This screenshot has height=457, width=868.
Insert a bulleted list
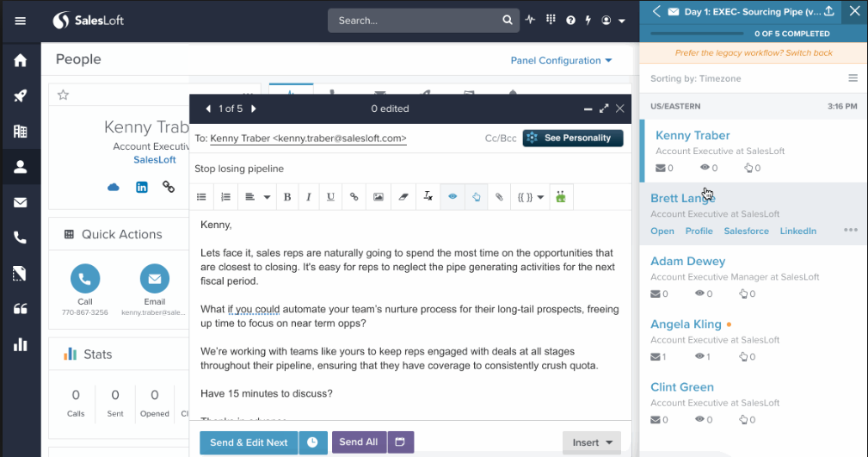click(x=201, y=196)
